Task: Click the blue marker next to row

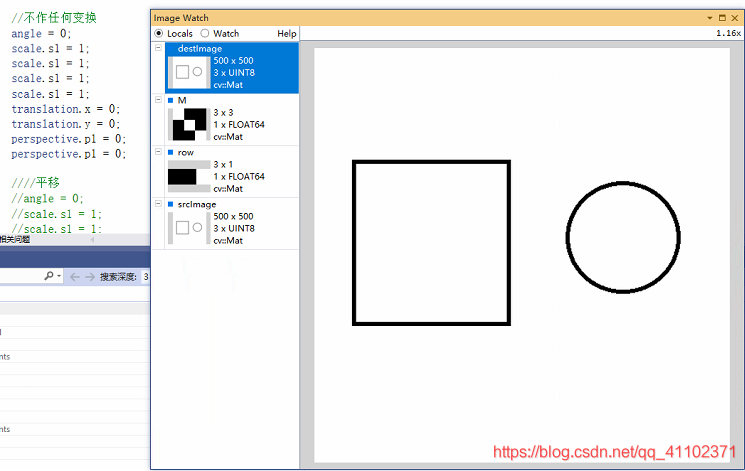Action: pyautogui.click(x=171, y=152)
